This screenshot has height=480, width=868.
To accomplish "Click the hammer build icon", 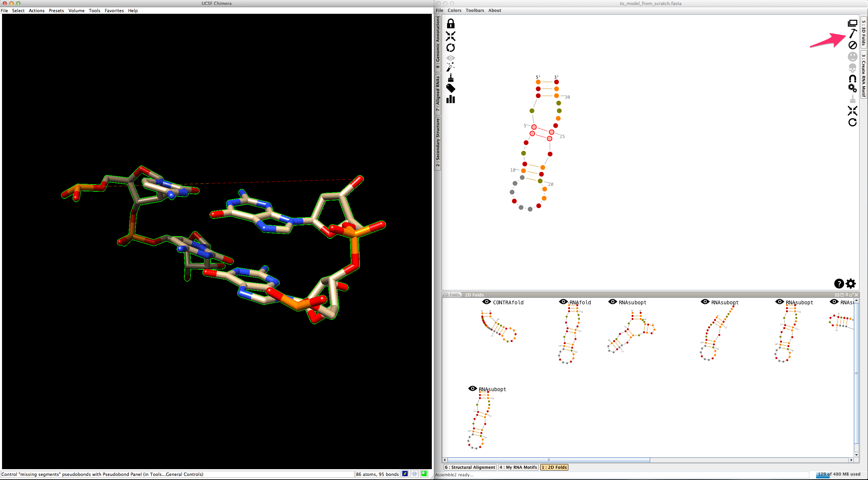I will pyautogui.click(x=853, y=34).
